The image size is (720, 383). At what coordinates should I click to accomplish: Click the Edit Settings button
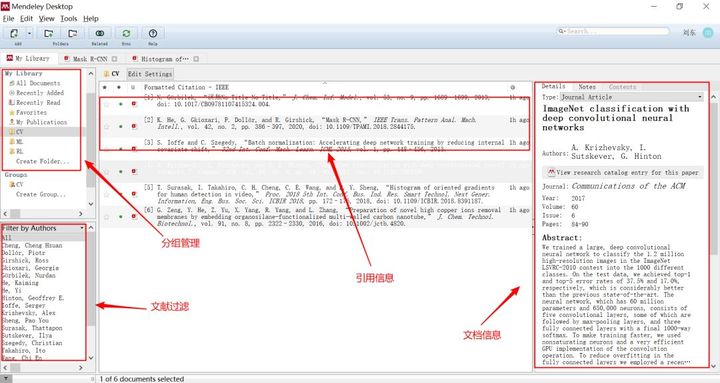150,73
